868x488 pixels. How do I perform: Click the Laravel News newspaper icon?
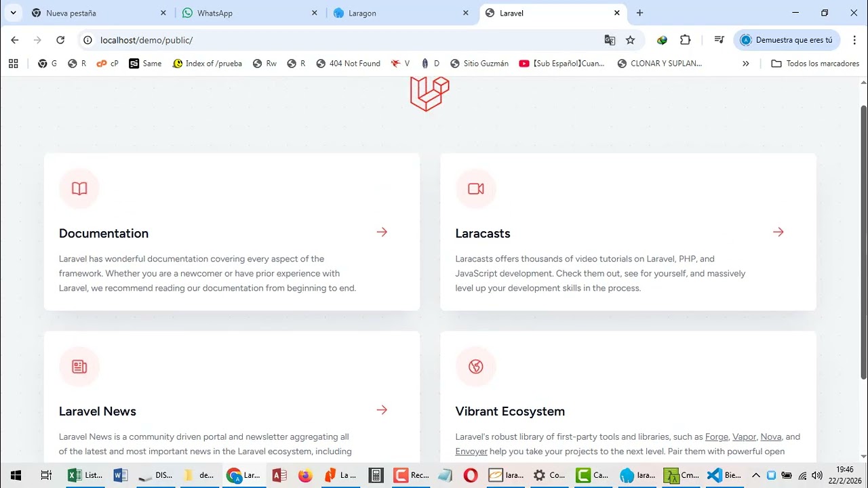[79, 367]
